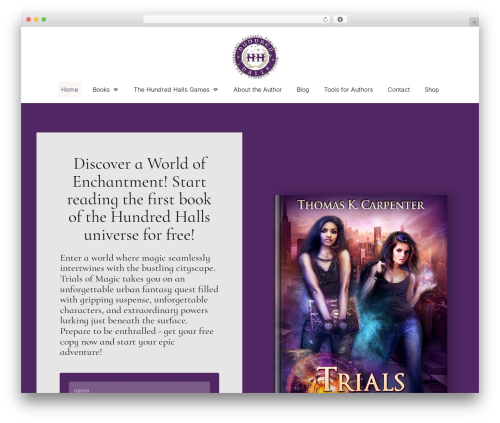Screen dimensions: 500x423
Task: Open the Books menu item
Action: [101, 90]
